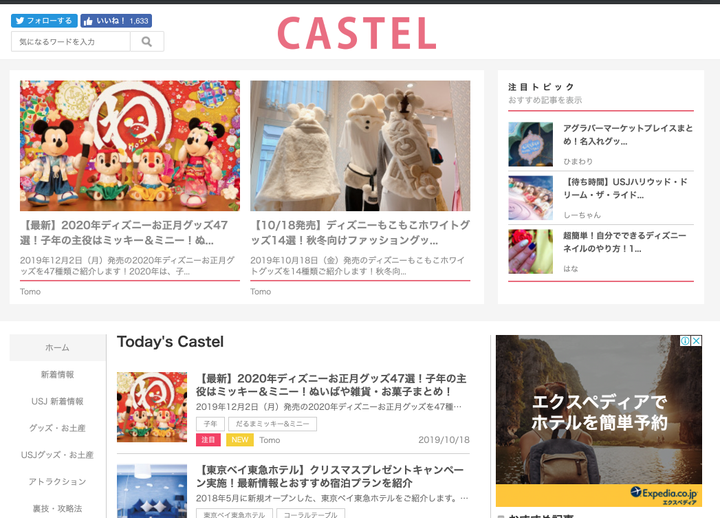This screenshot has width=720, height=518.
Task: Click the yellow NEW badge
Action: point(240,440)
